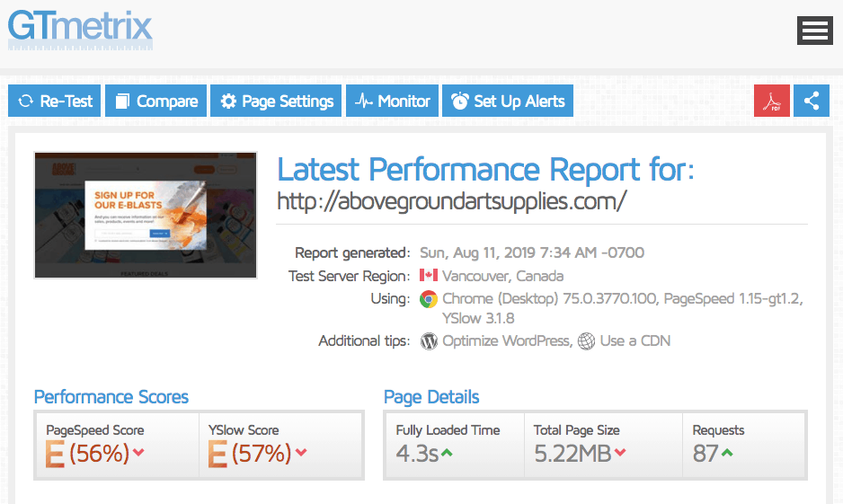
Task: Click the Use a CDN link
Action: (634, 340)
